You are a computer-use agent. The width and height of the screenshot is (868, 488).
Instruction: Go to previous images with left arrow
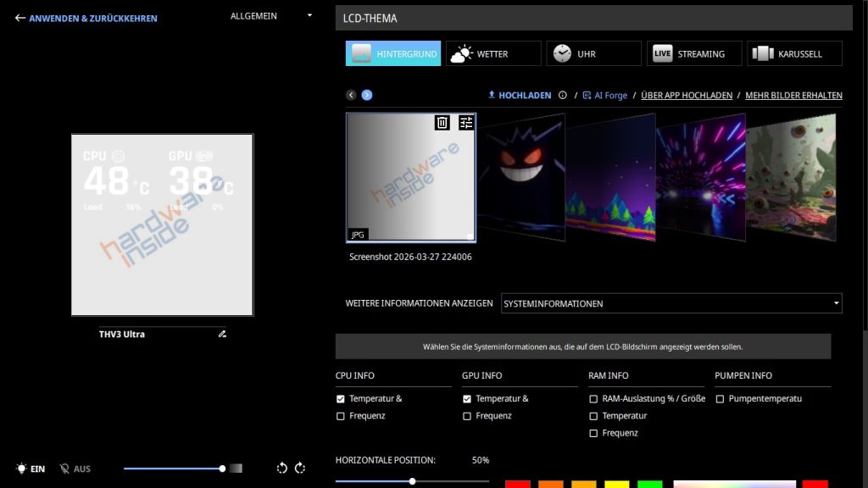[x=351, y=95]
